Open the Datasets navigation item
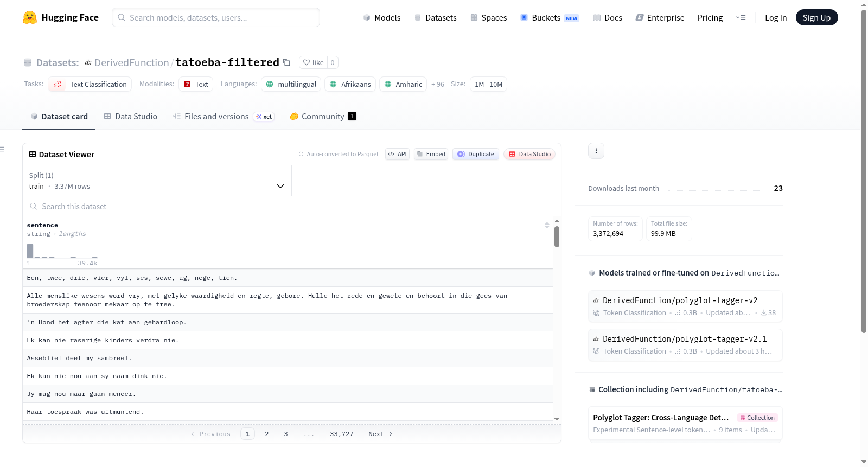868x467 pixels. coord(435,17)
